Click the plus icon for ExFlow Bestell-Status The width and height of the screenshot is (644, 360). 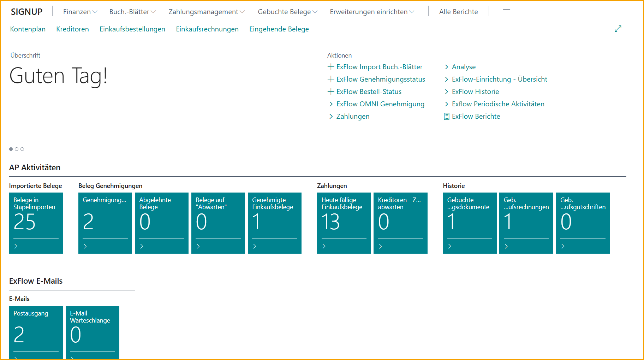(331, 91)
